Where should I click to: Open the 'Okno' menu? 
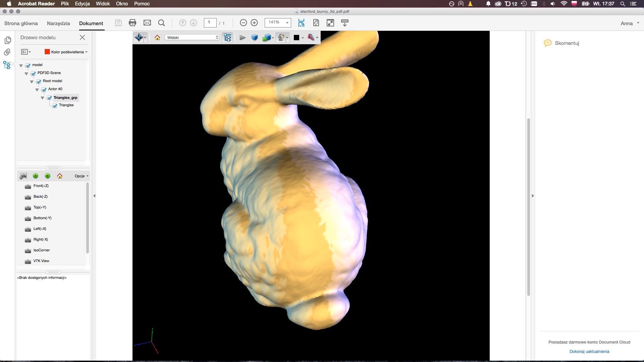[122, 4]
